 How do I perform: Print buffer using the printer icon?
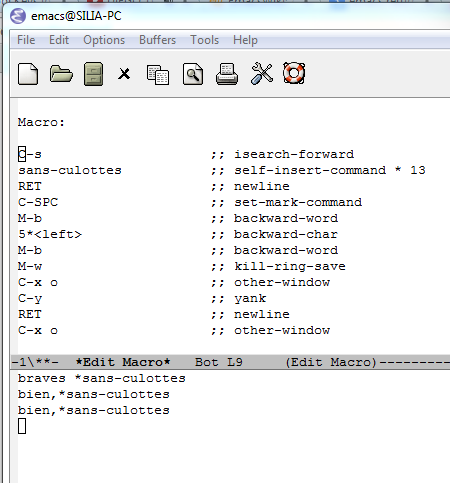coord(227,74)
